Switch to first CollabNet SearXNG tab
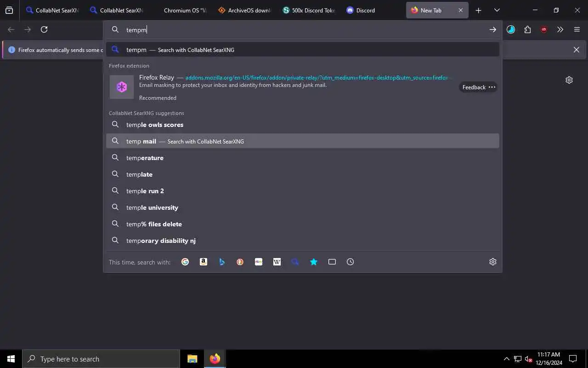Viewport: 588px width, 368px height. tap(52, 10)
